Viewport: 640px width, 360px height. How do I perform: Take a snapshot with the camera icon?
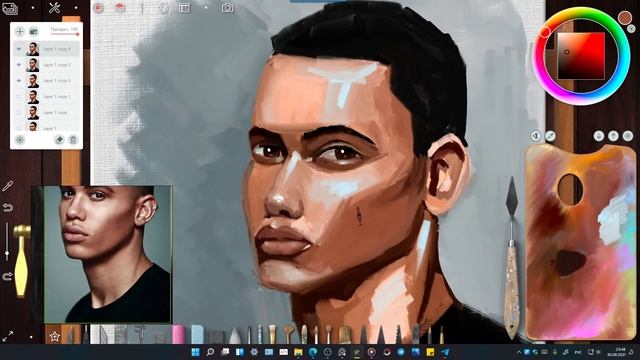tap(227, 8)
